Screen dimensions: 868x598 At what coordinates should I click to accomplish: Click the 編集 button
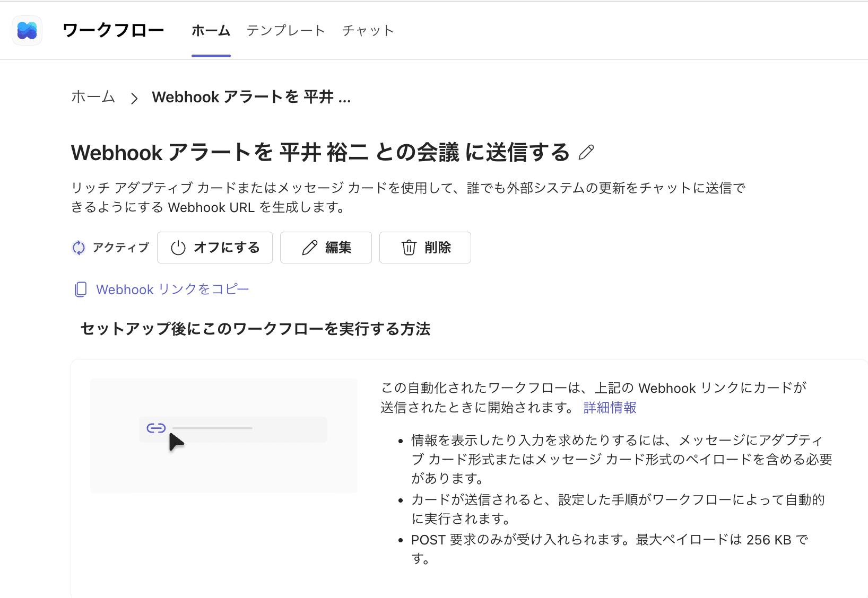326,248
